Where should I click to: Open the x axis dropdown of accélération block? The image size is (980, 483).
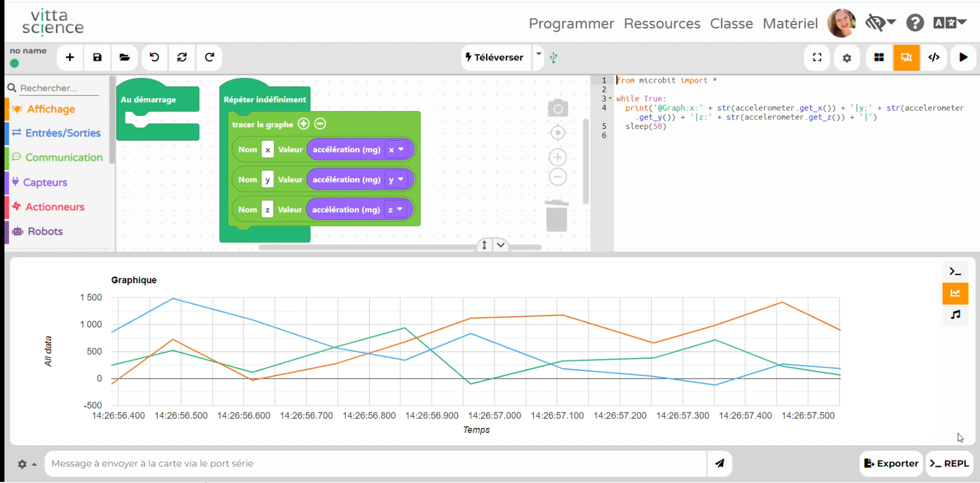pyautogui.click(x=397, y=149)
